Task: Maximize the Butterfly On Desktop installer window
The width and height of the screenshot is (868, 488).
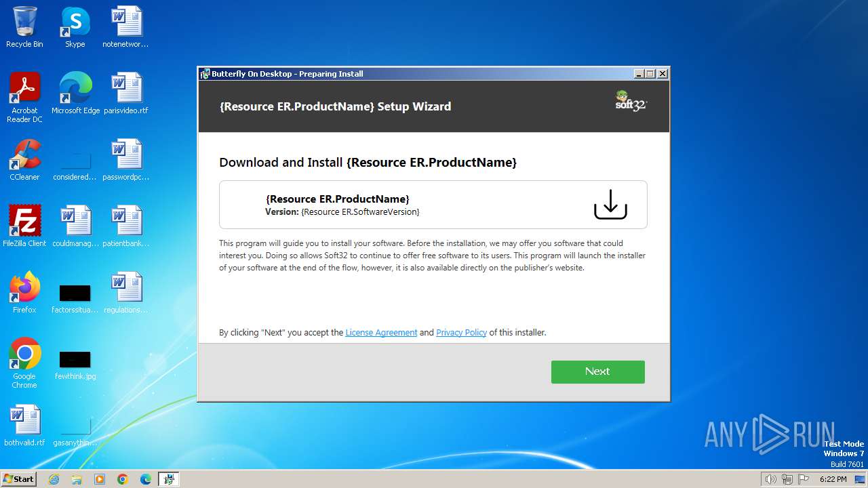Action: (650, 74)
